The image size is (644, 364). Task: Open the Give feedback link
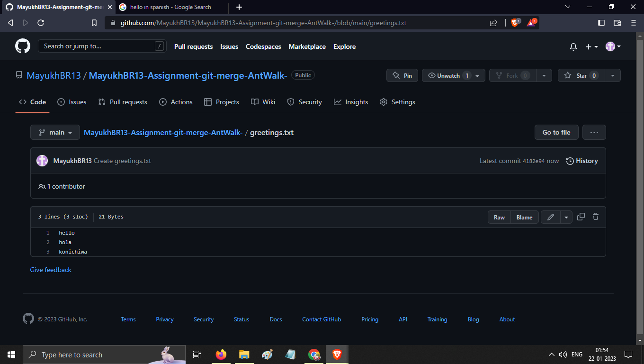click(50, 269)
